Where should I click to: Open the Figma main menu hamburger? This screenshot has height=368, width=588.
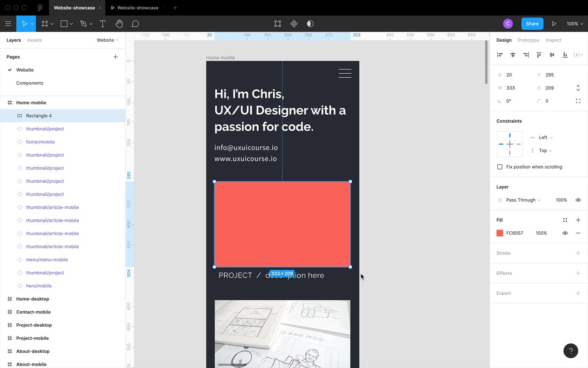pyautogui.click(x=8, y=24)
